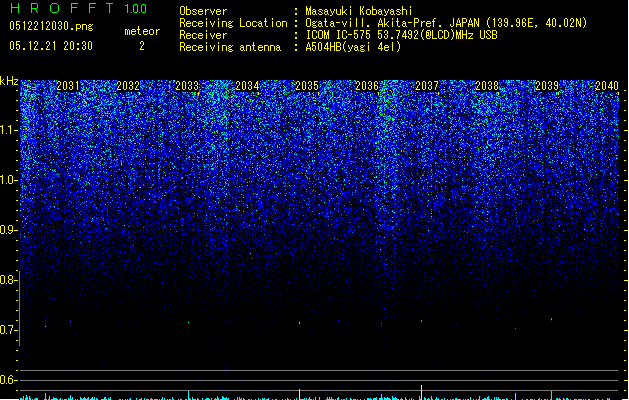Click the 2035 time marker
The height and width of the screenshot is (400, 629).
[x=307, y=86]
